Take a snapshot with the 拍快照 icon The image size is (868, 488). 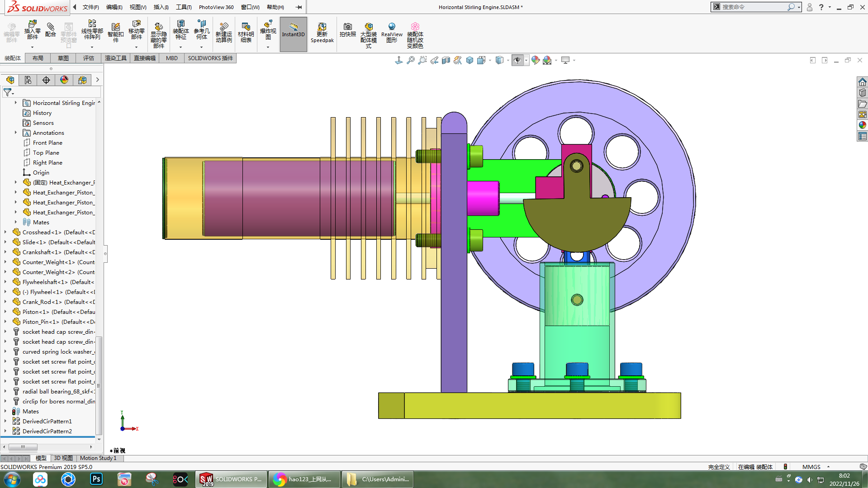(x=348, y=30)
